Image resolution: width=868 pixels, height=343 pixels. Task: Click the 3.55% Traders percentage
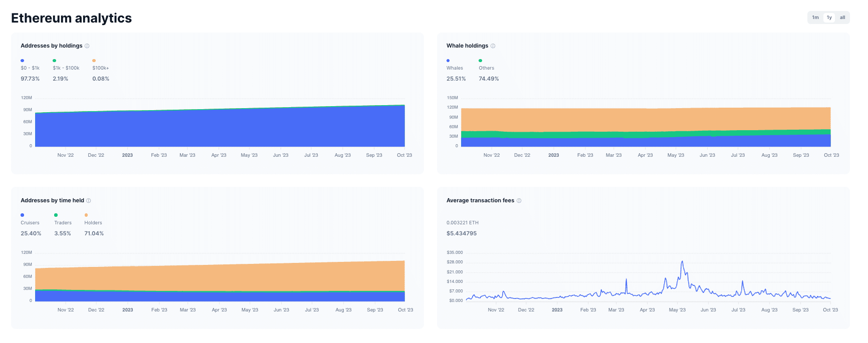[x=63, y=233]
